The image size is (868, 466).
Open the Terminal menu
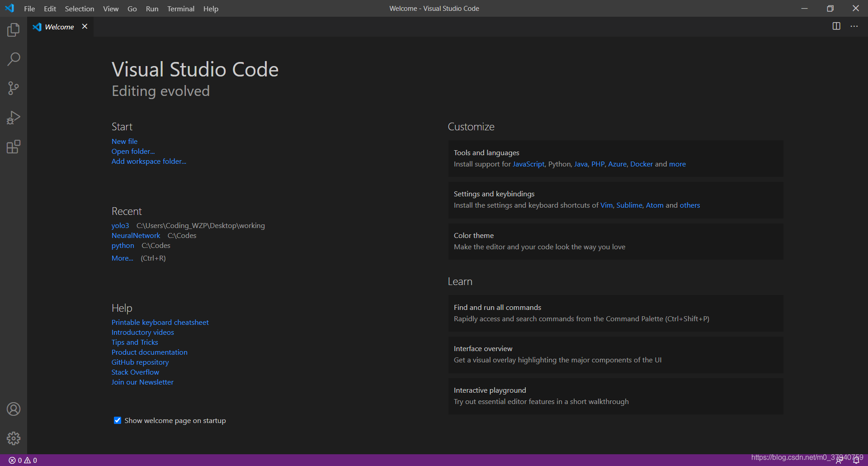coord(181,9)
